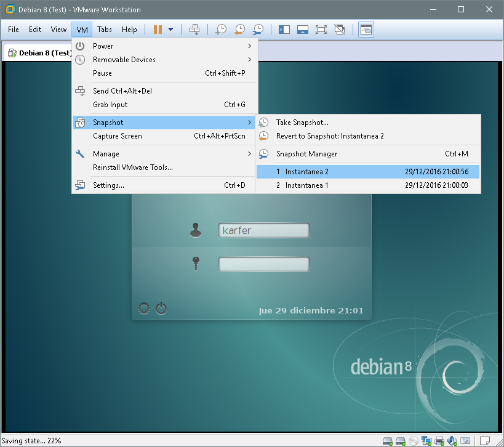Open the Help menu

[x=129, y=30]
